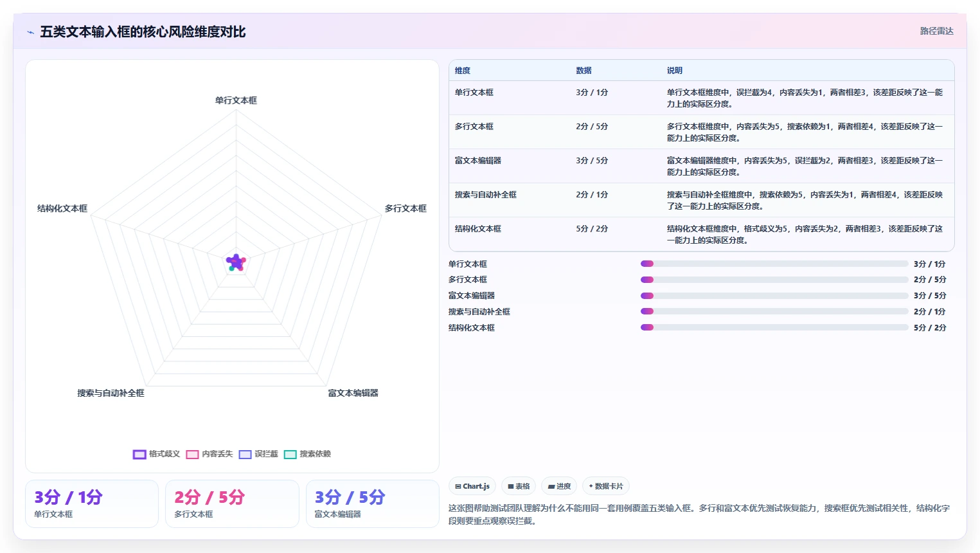
Task: Click the description starting 多行文本框维度中
Action: click(805, 132)
